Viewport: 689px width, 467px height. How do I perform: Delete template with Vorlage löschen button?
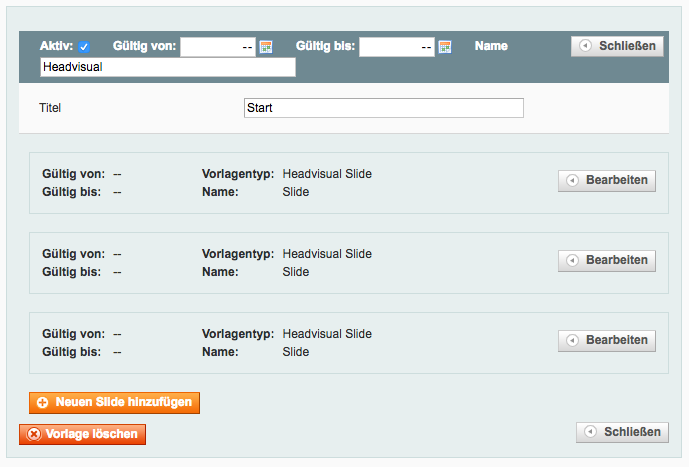[82, 434]
